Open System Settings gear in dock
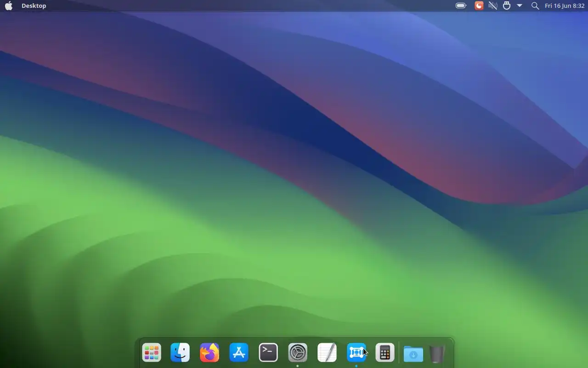588x368 pixels. 298,353
